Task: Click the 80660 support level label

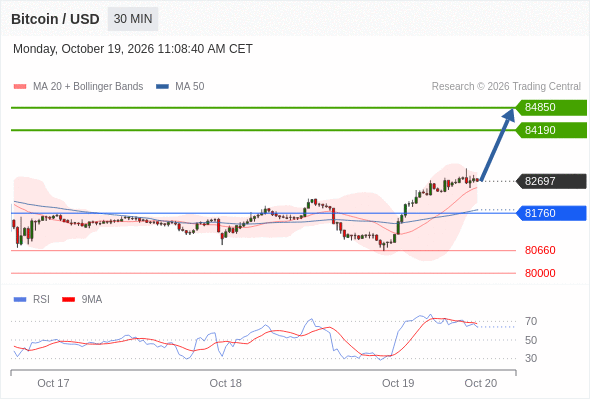Action: 540,250
